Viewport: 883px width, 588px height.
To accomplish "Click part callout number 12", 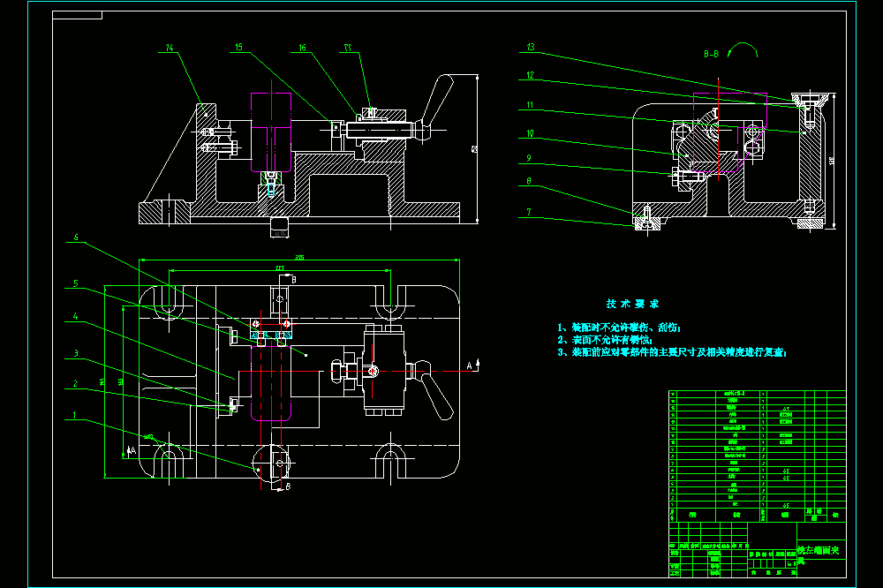I will [531, 75].
